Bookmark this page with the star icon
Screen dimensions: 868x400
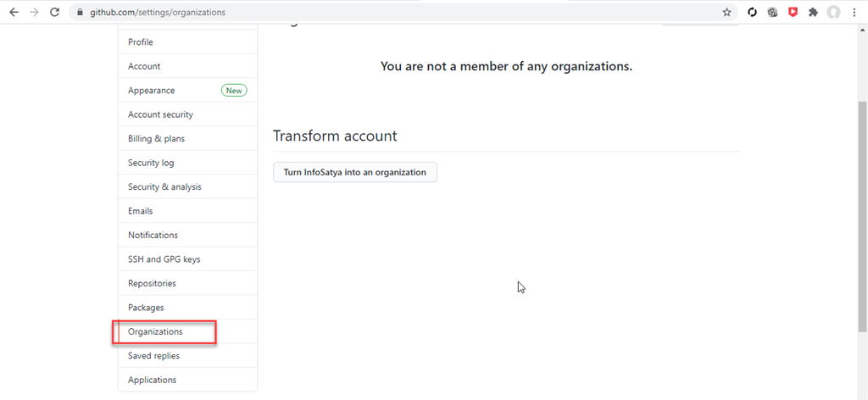[726, 13]
